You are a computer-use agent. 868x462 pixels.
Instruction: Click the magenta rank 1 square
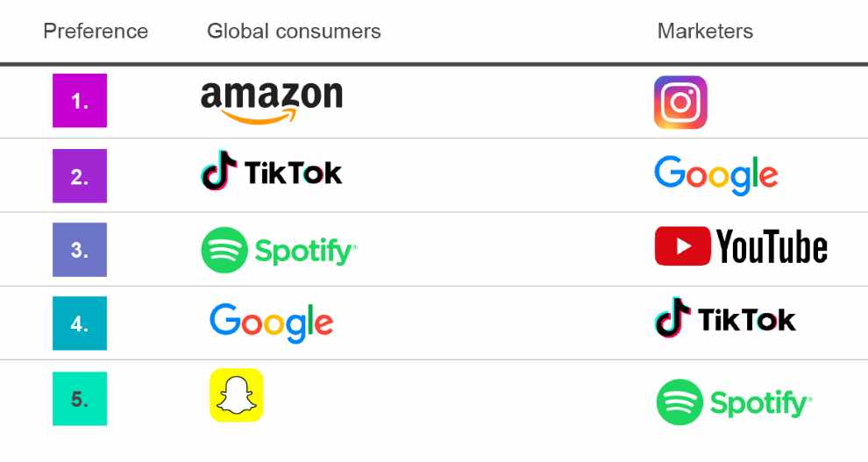pos(80,101)
